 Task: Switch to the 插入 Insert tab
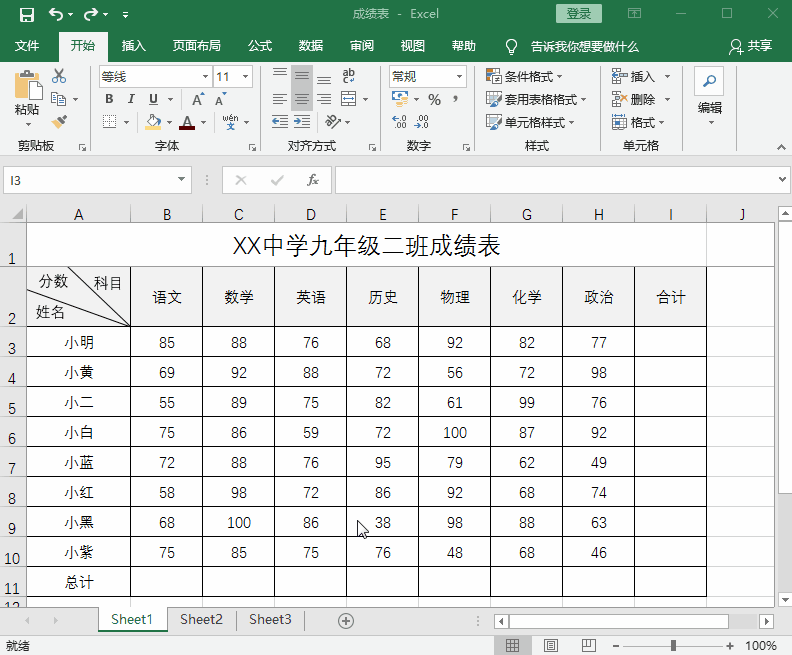click(x=133, y=46)
